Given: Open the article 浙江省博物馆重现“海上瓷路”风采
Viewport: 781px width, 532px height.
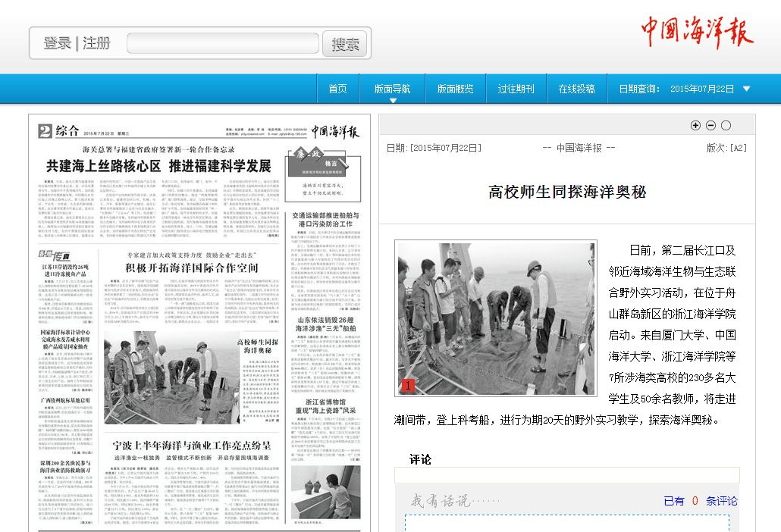Looking at the screenshot, I should point(325,406).
